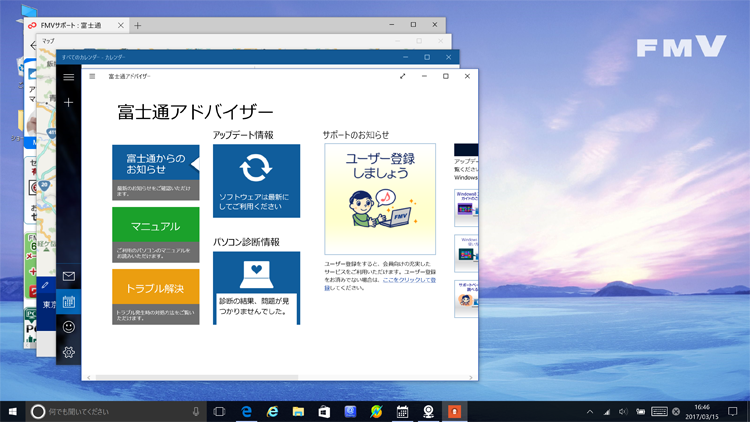Select the FMVサポート browser tab
Viewport: 750px width, 422px height.
tap(76, 24)
